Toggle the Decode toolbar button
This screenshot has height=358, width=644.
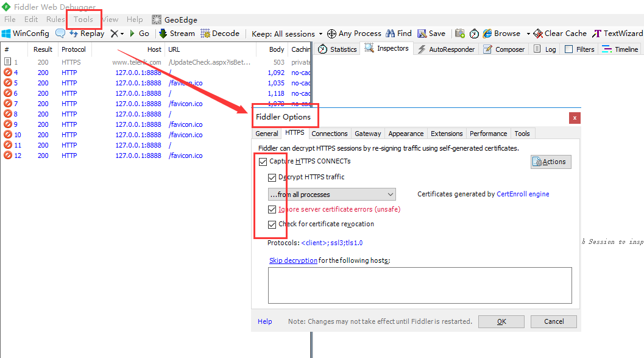(220, 34)
